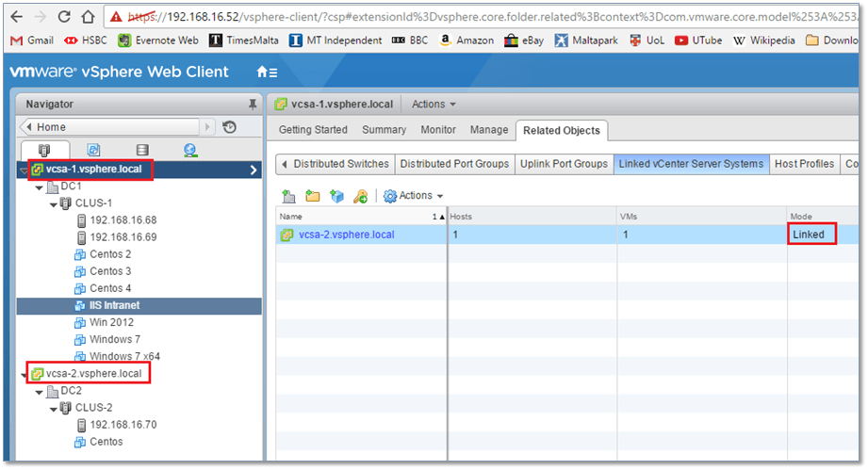This screenshot has width=868, height=470.
Task: Select the IIS Intranet VM
Action: pyautogui.click(x=114, y=306)
